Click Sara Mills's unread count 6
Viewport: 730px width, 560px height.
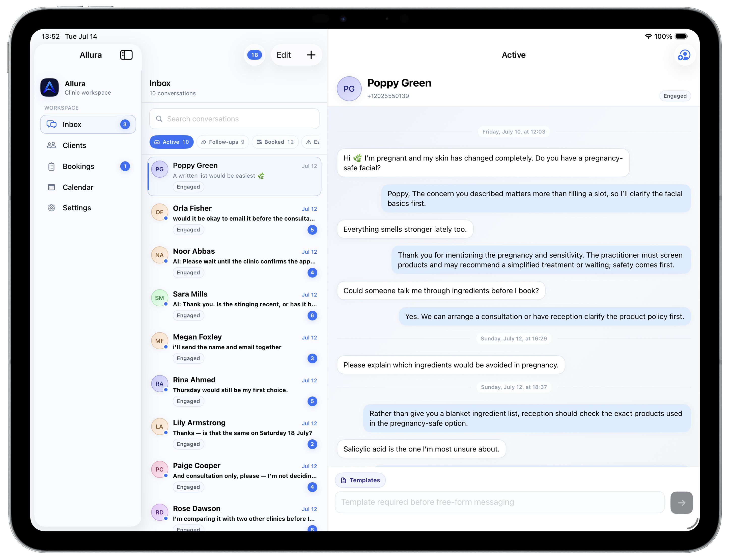point(312,316)
